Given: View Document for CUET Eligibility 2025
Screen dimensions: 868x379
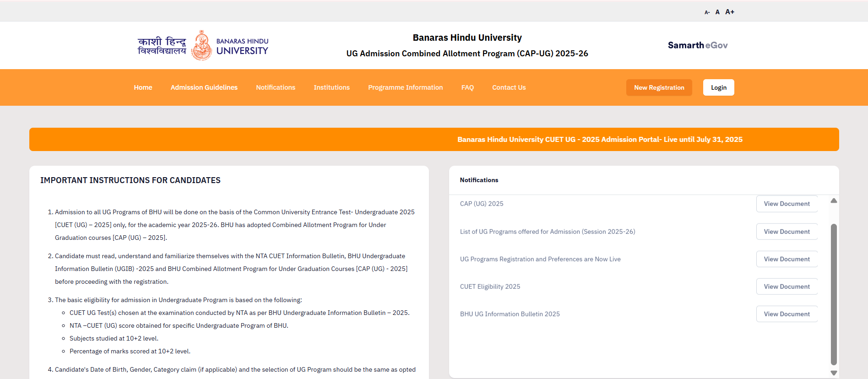Looking at the screenshot, I should click(787, 287).
